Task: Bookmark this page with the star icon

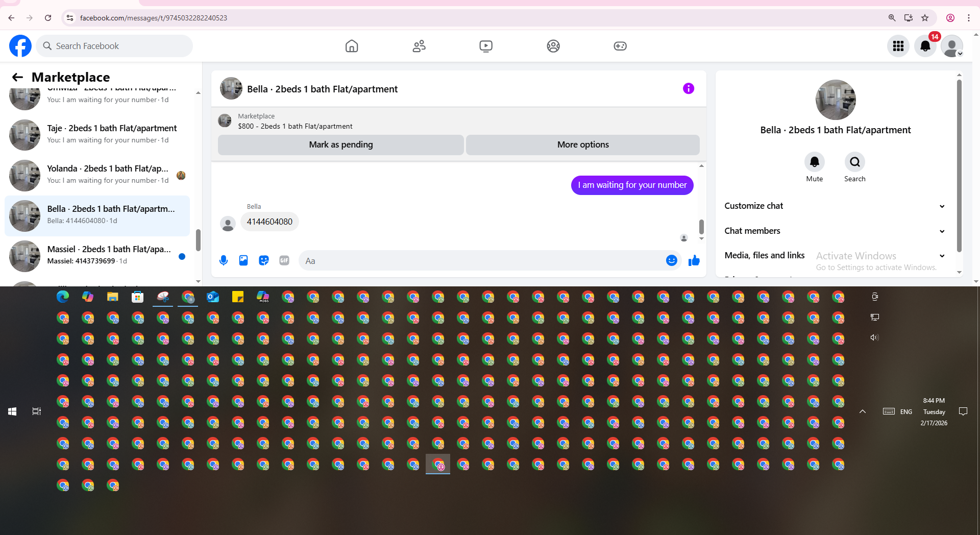Action: [925, 18]
